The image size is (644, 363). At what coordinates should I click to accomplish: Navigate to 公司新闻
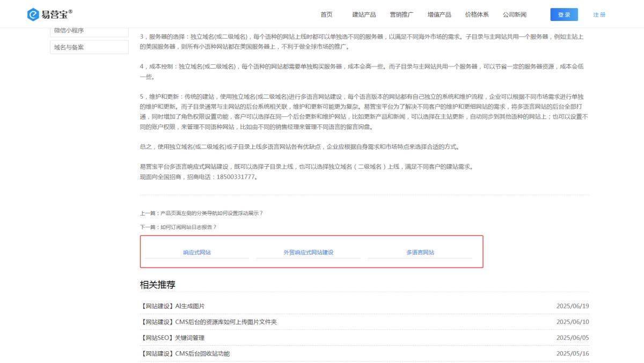[514, 14]
